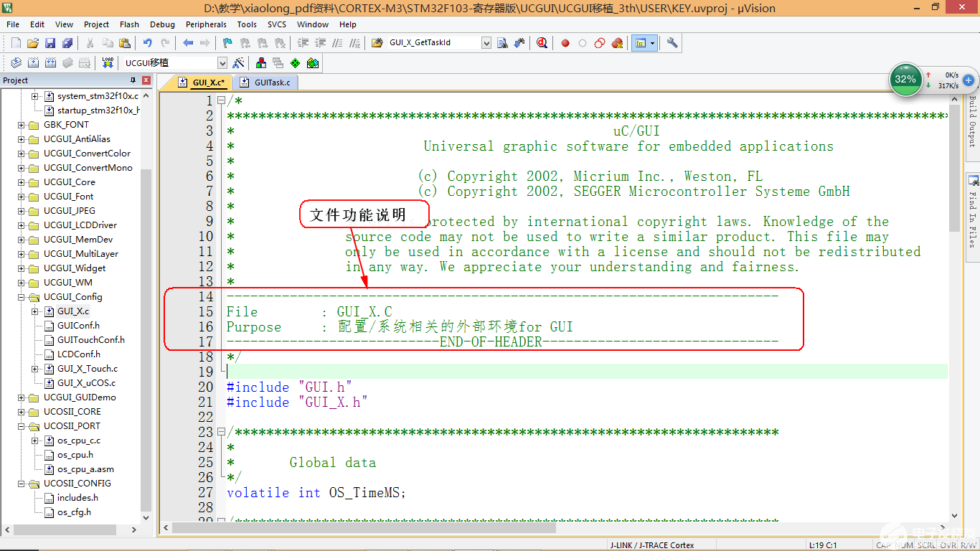
Task: Open the Project menu
Action: (97, 24)
